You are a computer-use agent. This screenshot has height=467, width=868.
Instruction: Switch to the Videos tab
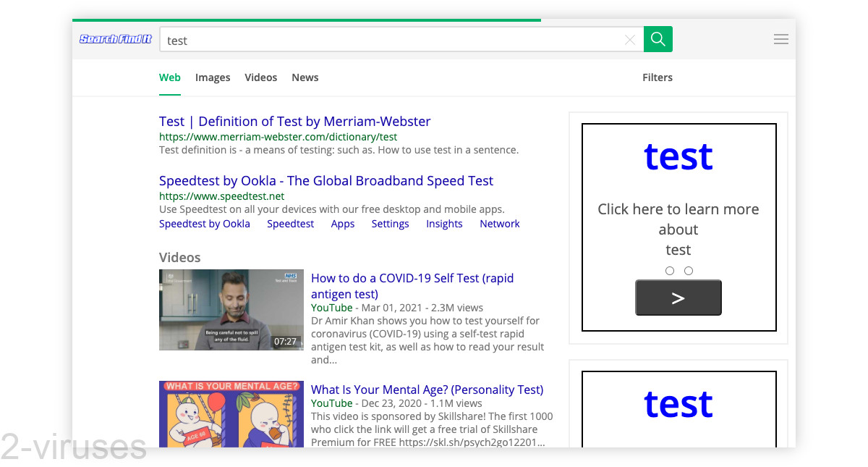click(260, 77)
